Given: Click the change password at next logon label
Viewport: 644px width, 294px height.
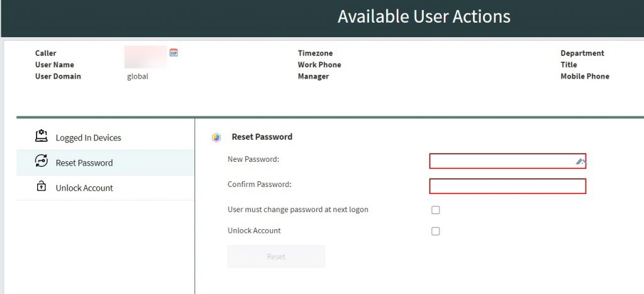Looking at the screenshot, I should pos(297,210).
